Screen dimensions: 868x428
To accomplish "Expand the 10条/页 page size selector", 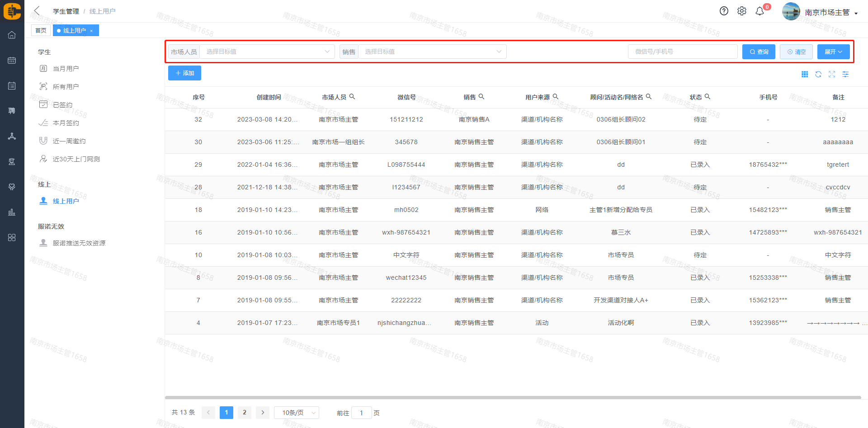I will point(297,413).
